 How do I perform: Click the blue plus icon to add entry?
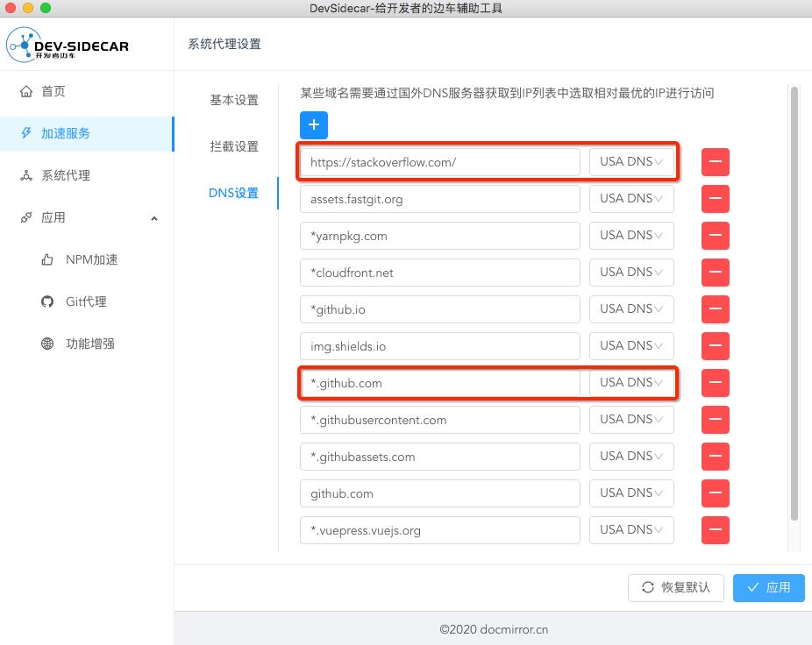(314, 125)
